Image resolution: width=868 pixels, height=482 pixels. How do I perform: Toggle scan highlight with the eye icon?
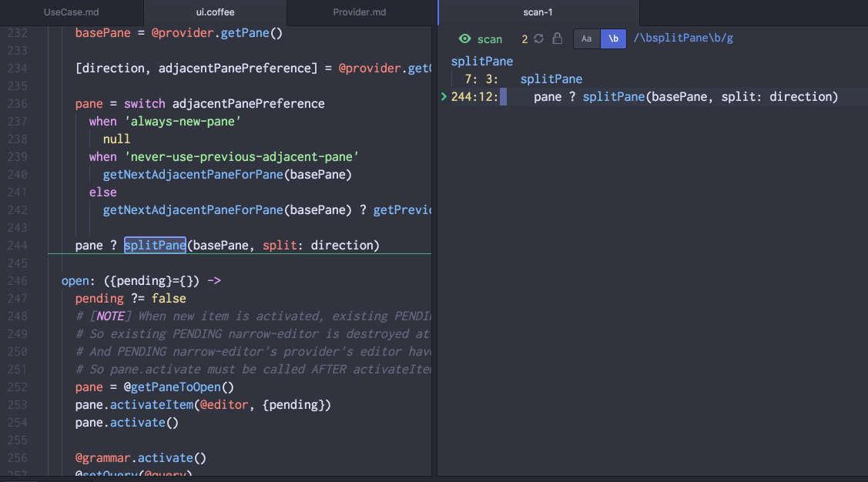(464, 38)
